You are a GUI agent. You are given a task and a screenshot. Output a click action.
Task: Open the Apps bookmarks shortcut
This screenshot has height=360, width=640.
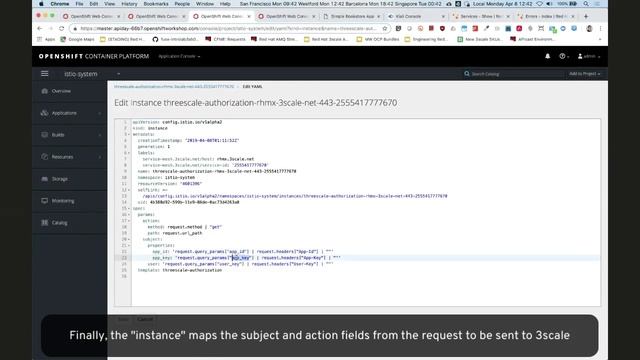pos(46,39)
